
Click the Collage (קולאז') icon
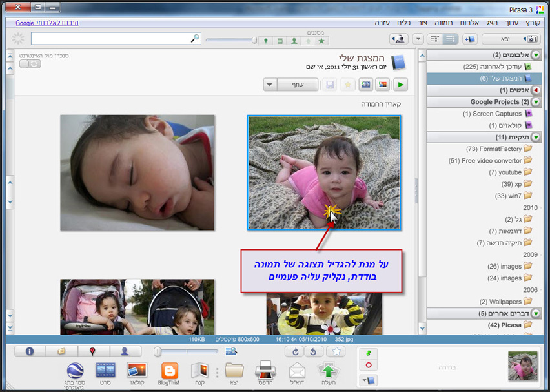[x=137, y=373]
